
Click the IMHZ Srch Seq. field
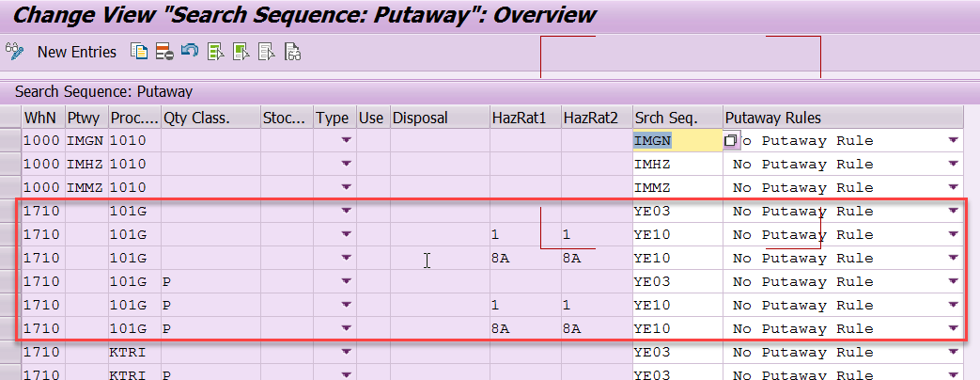tap(677, 164)
